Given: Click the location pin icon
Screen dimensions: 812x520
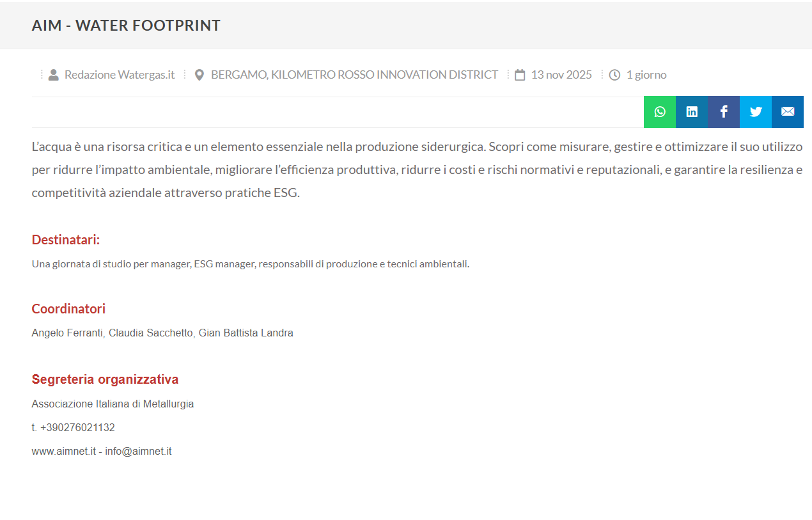Looking at the screenshot, I should pyautogui.click(x=199, y=75).
